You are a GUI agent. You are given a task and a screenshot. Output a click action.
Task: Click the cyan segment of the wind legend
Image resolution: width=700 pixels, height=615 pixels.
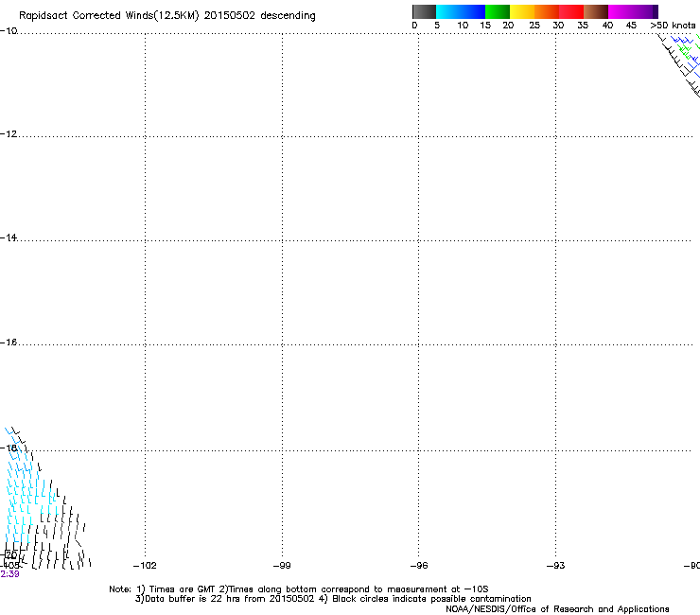(448, 11)
